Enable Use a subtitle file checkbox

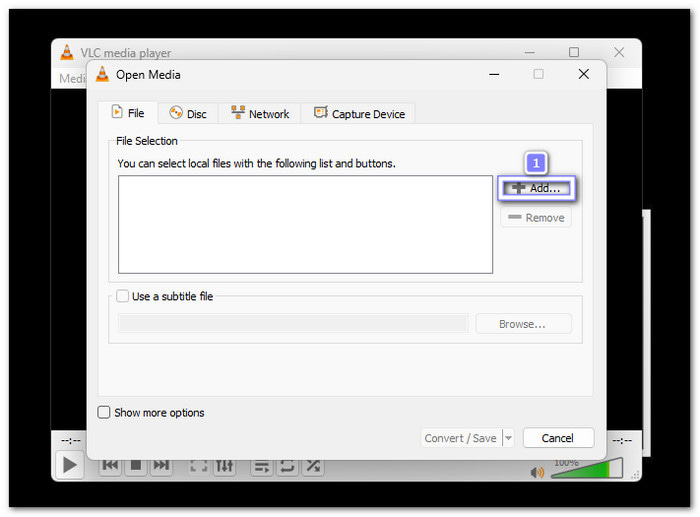click(122, 296)
